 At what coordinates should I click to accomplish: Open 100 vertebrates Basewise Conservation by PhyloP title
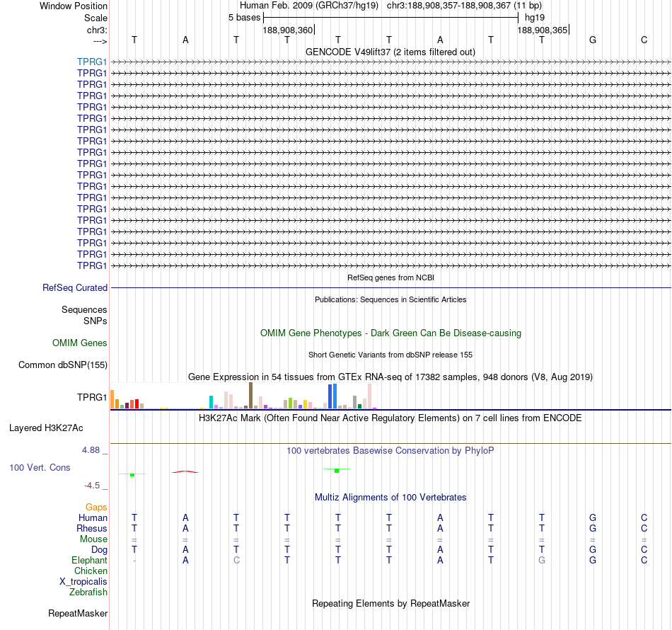pyautogui.click(x=390, y=450)
